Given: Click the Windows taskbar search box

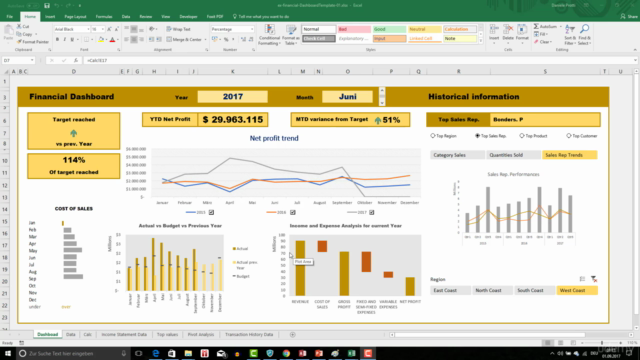Looking at the screenshot, I should click(x=73, y=353).
